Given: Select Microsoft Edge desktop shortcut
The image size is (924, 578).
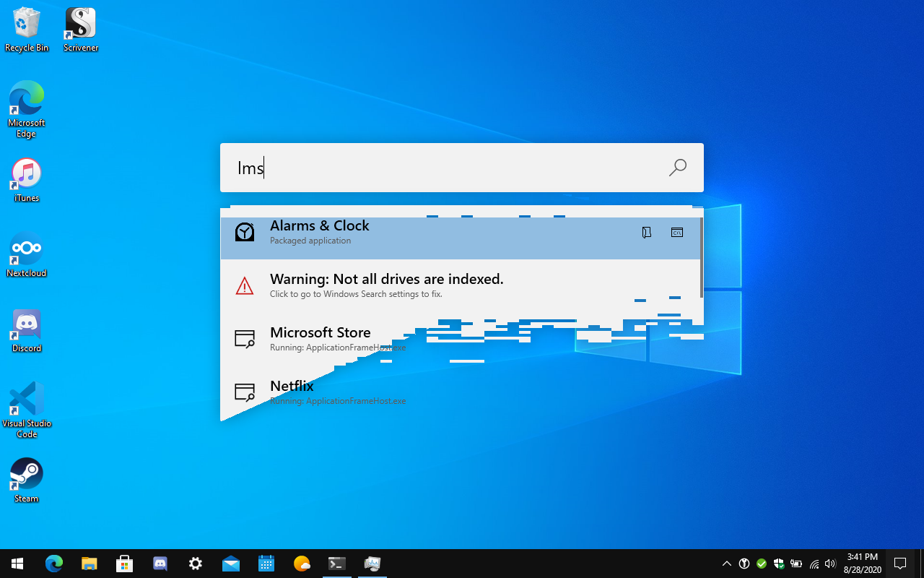Looking at the screenshot, I should coord(27,110).
